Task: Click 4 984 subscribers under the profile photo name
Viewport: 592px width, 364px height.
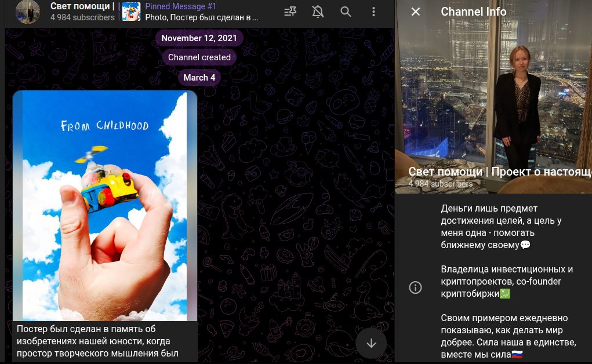Action: 441,184
